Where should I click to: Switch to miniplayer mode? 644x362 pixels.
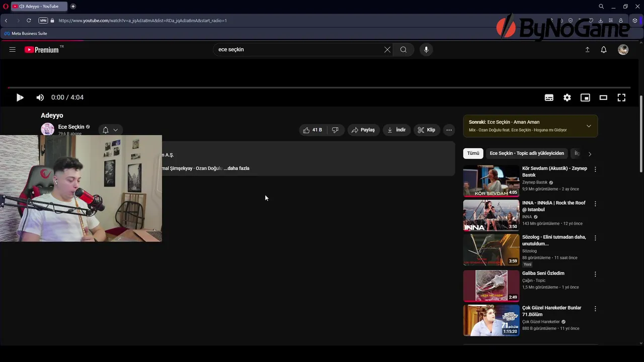pyautogui.click(x=585, y=98)
